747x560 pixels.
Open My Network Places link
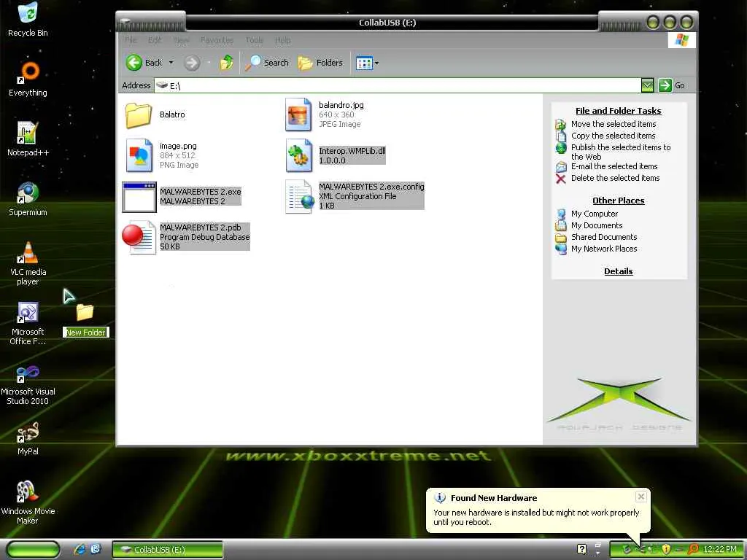(x=603, y=249)
